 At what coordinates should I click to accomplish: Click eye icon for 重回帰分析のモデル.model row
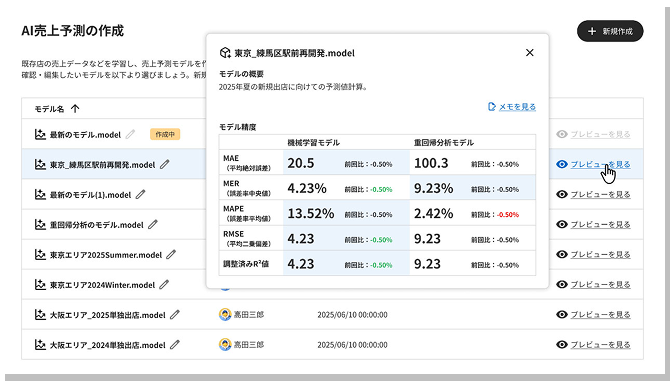point(562,224)
